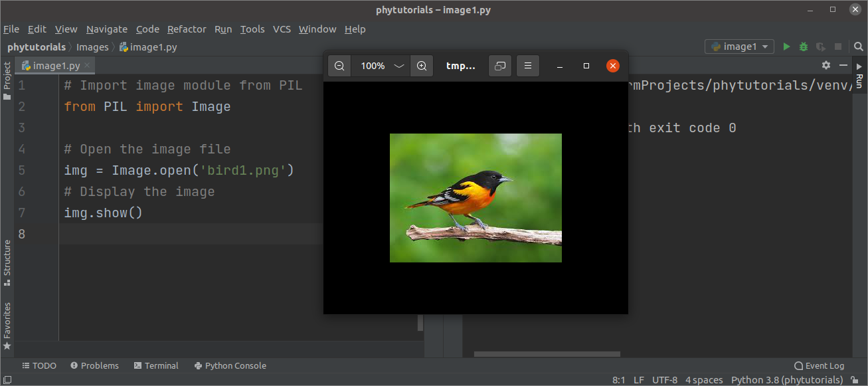The width and height of the screenshot is (868, 386).
Task: Open the Refactor menu
Action: (187, 29)
